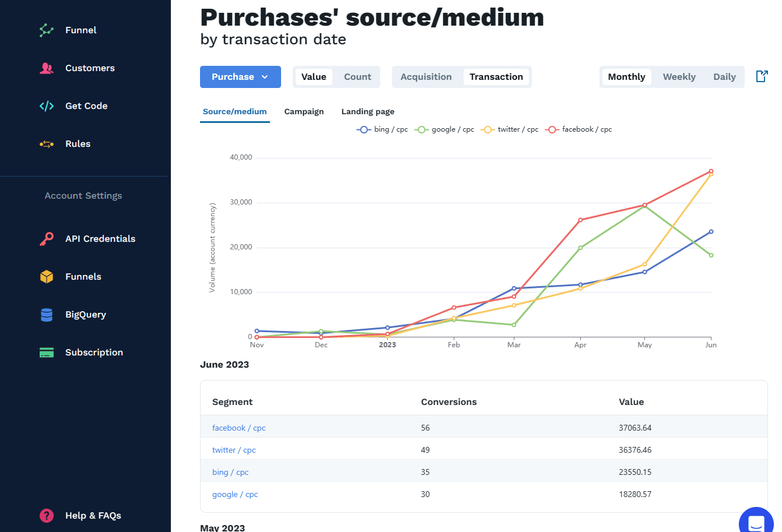The height and width of the screenshot is (532, 782).
Task: Switch the metric to Count
Action: pos(357,76)
